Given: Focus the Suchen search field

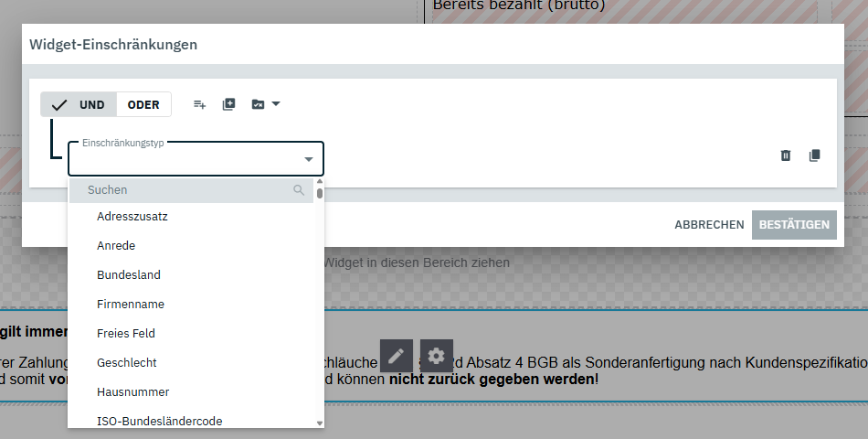Looking at the screenshot, I should [x=183, y=190].
